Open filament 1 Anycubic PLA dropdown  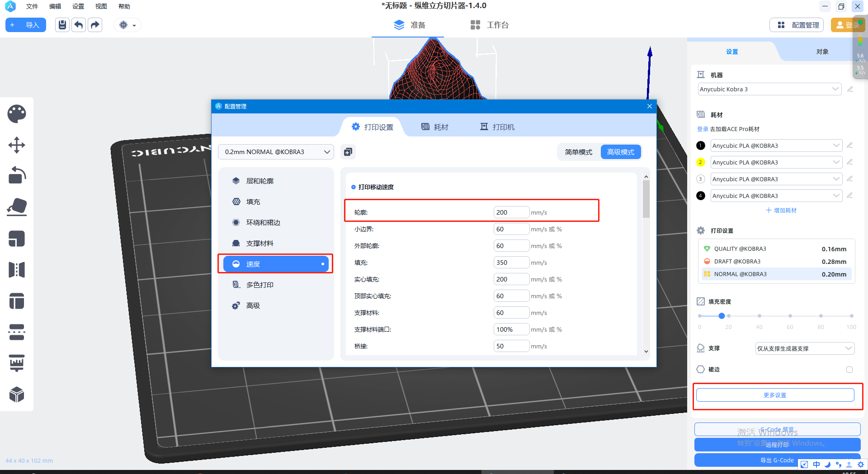tap(776, 145)
